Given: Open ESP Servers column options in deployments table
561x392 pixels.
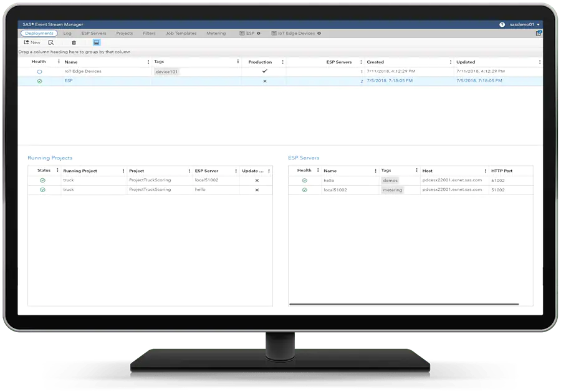Looking at the screenshot, I should 361,62.
